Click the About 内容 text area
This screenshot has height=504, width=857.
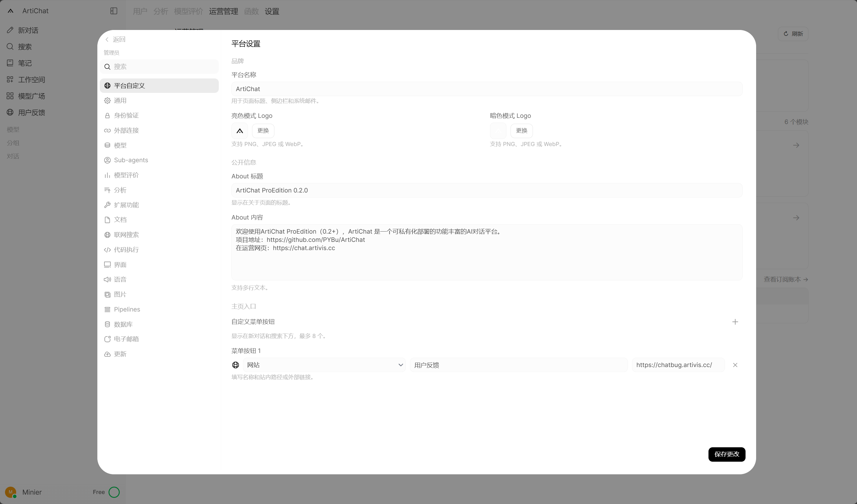click(487, 252)
